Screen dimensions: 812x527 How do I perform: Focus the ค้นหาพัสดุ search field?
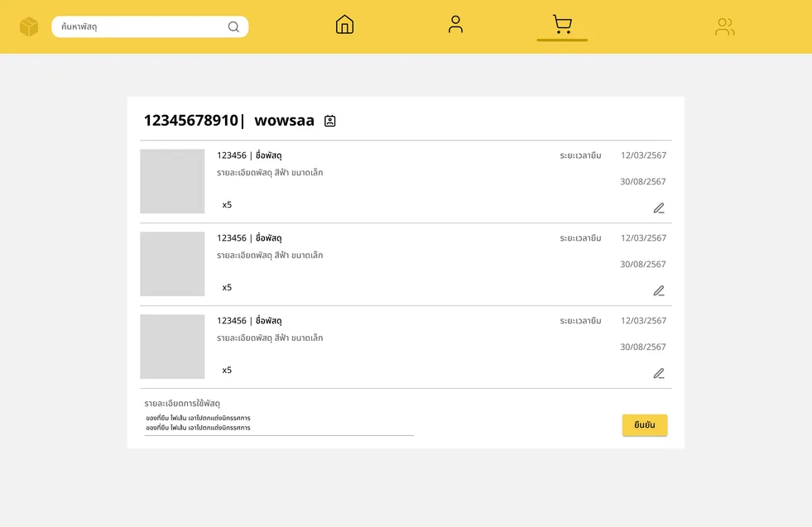[x=150, y=27]
